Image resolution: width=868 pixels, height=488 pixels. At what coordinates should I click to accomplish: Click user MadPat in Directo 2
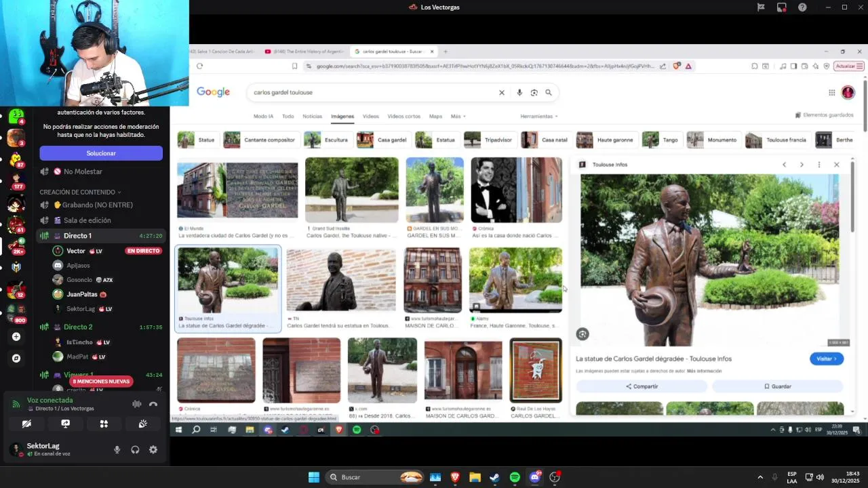pyautogui.click(x=77, y=357)
